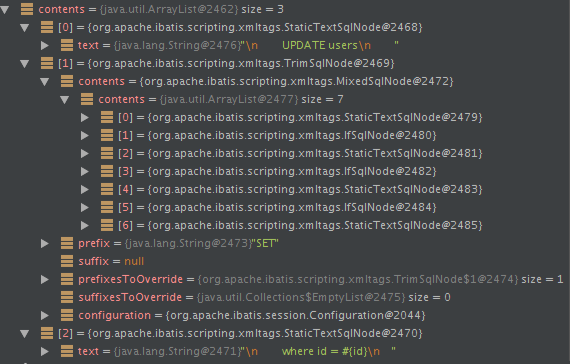Select the suffix = null row
This screenshot has width=570, height=364.
[285, 261]
